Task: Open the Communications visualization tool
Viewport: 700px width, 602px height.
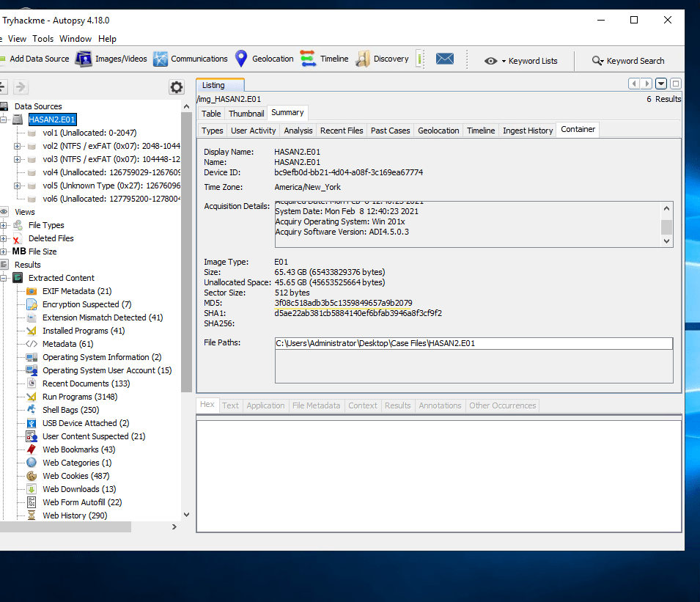Action: pos(190,59)
